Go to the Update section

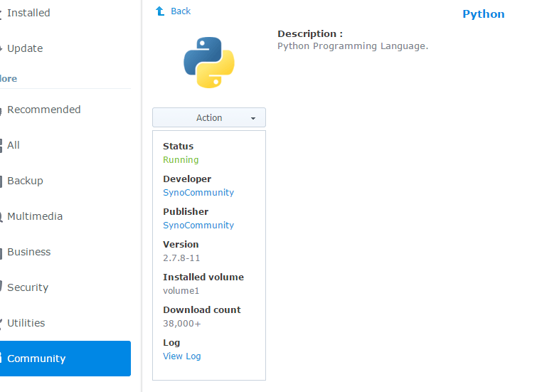click(25, 48)
